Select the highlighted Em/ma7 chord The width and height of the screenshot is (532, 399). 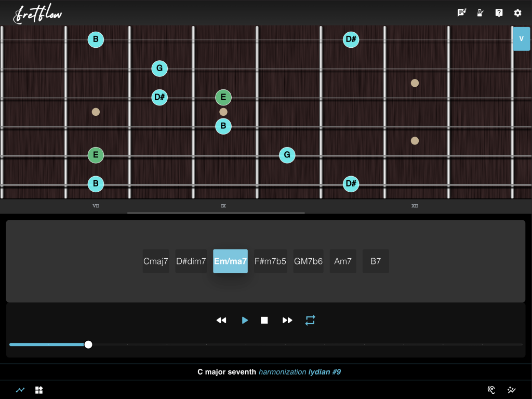(x=230, y=261)
